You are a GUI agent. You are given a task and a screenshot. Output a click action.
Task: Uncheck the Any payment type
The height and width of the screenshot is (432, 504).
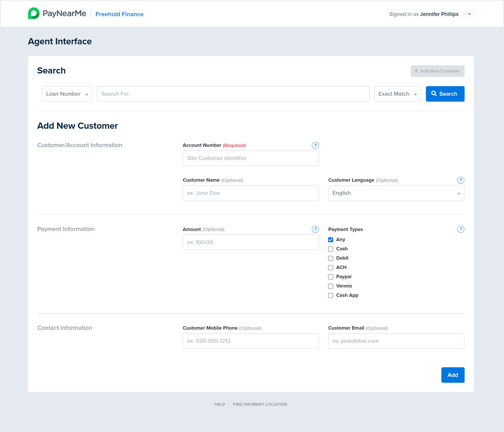click(x=331, y=240)
